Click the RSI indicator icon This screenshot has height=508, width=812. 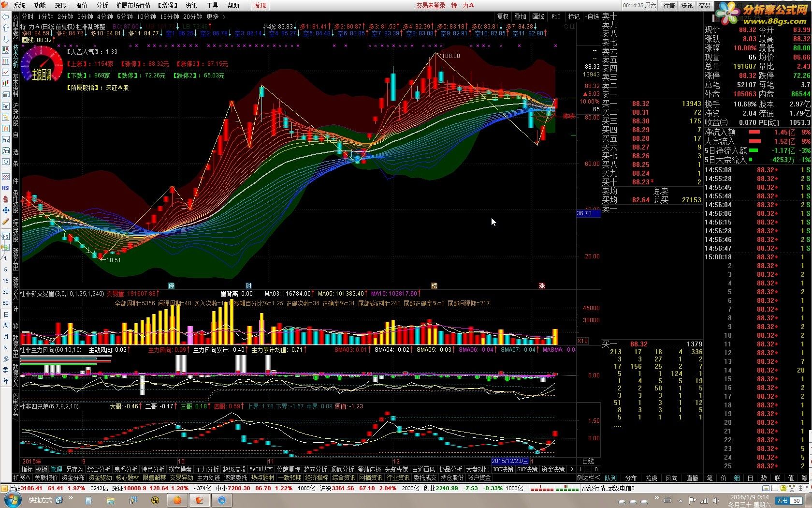click(5, 188)
